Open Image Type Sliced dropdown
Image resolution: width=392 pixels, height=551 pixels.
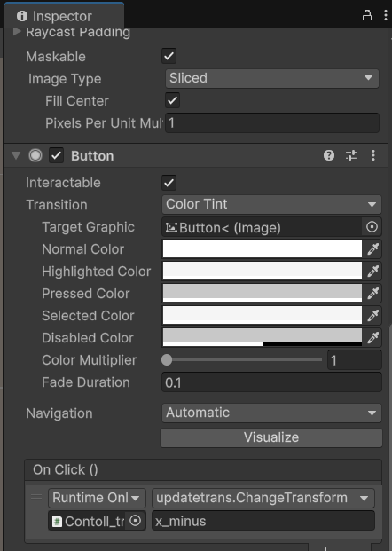tap(272, 78)
